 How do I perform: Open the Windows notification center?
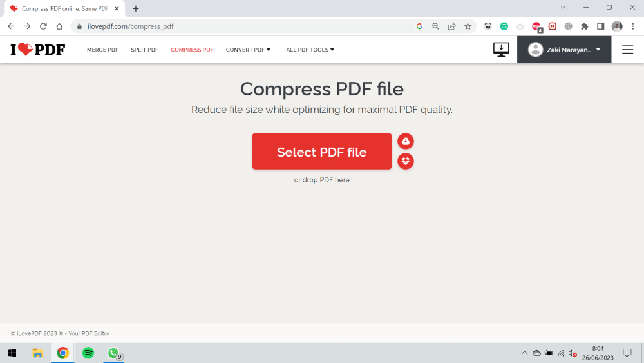(627, 353)
